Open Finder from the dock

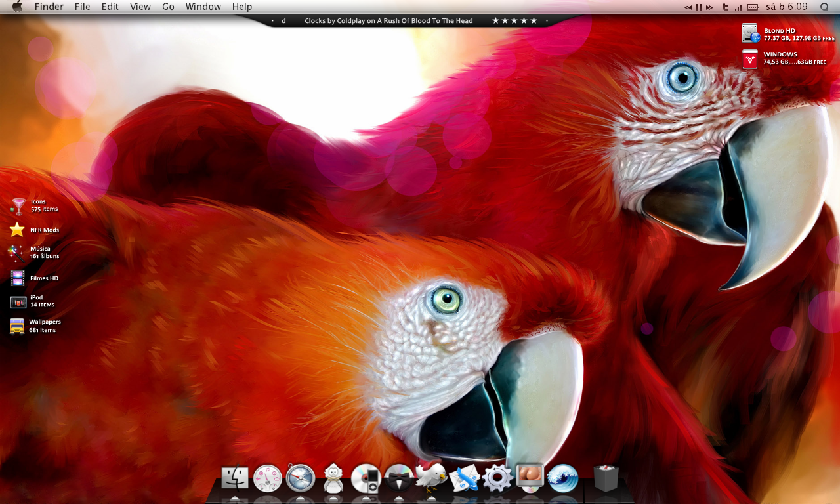pyautogui.click(x=235, y=478)
